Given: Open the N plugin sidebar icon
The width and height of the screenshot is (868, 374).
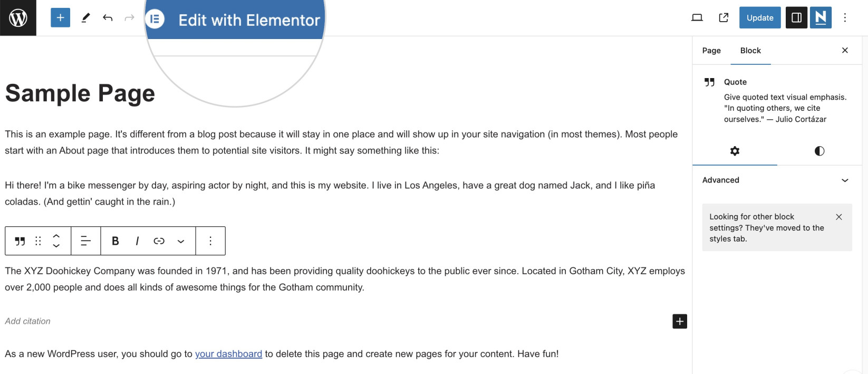Looking at the screenshot, I should tap(821, 18).
